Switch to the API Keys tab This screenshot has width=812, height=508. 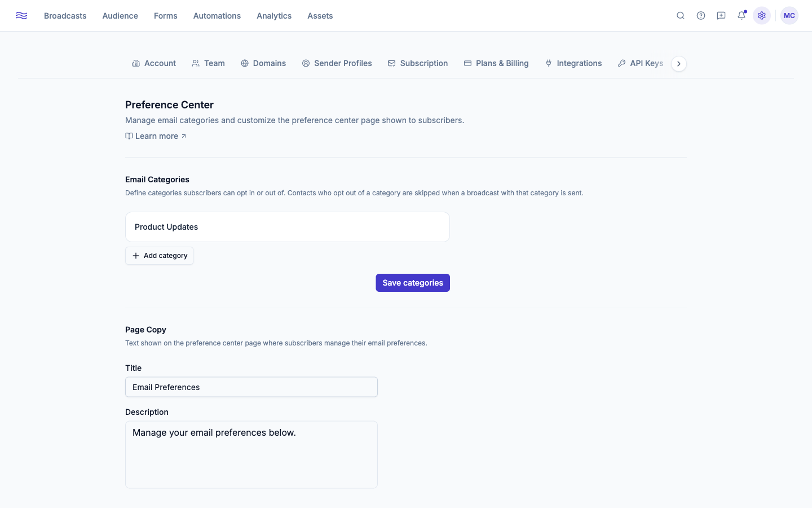(641, 63)
